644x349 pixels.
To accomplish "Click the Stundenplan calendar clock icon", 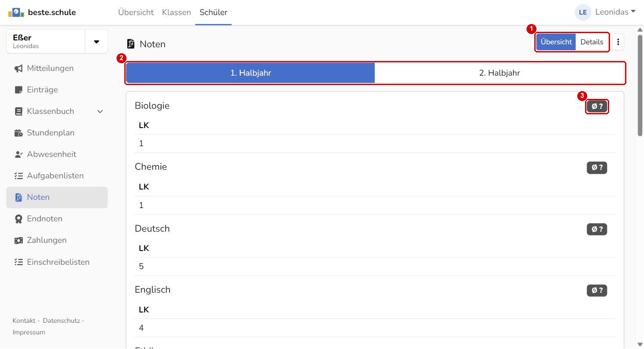I will click(18, 133).
